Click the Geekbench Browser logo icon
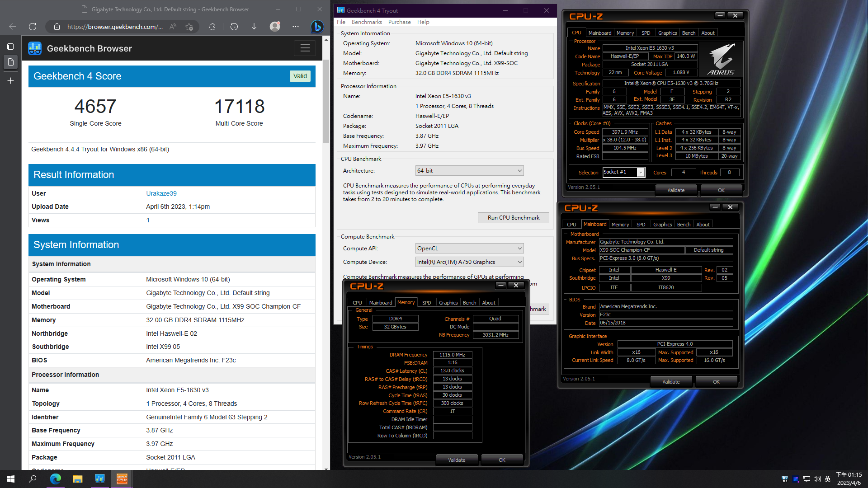Screen dimensions: 868x488 pyautogui.click(x=35, y=48)
